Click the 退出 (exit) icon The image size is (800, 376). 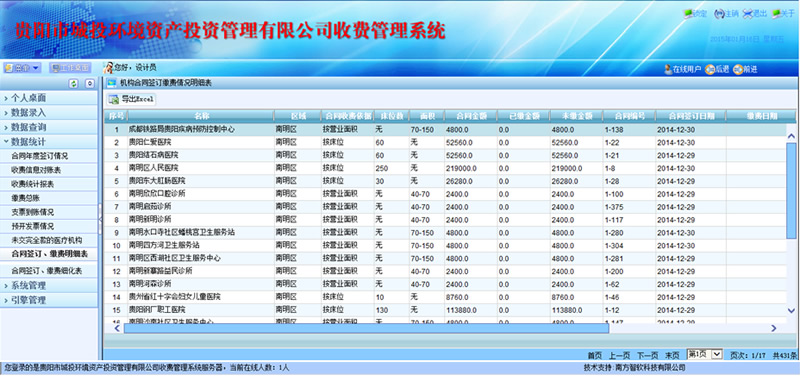(x=747, y=14)
